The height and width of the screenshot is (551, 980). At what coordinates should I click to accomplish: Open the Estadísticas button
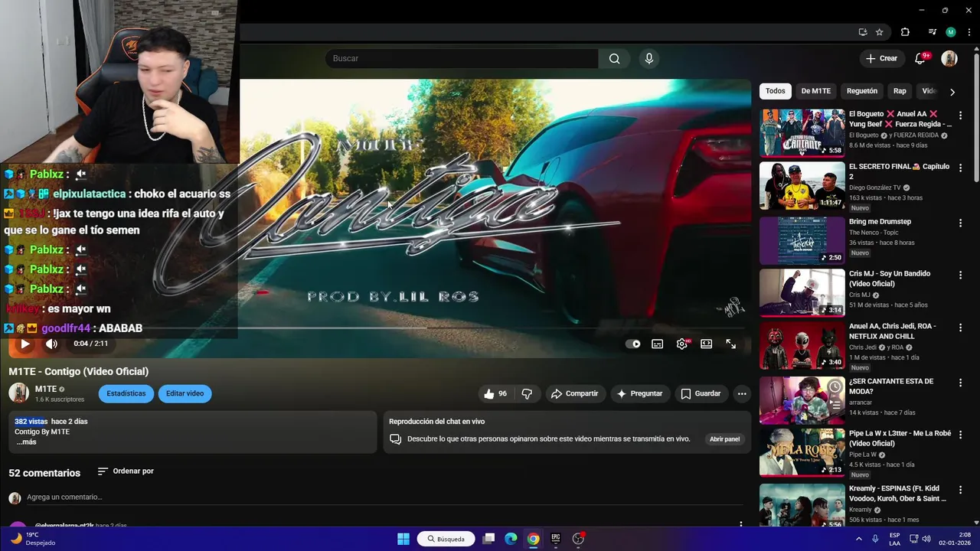pos(126,393)
